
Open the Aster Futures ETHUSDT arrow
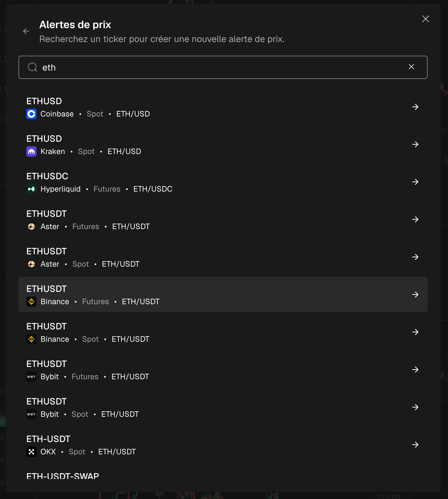click(415, 219)
